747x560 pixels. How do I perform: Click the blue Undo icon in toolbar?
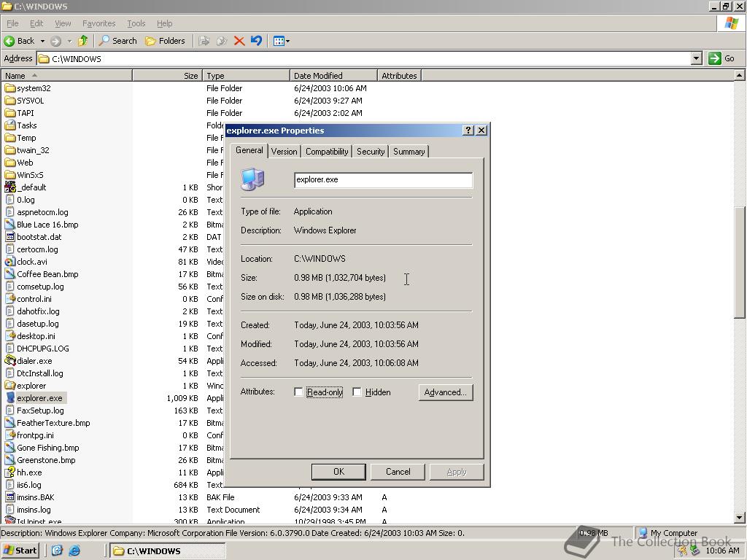(256, 41)
